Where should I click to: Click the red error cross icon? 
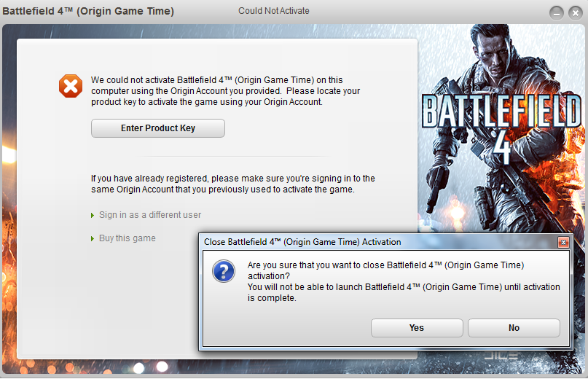pos(71,86)
